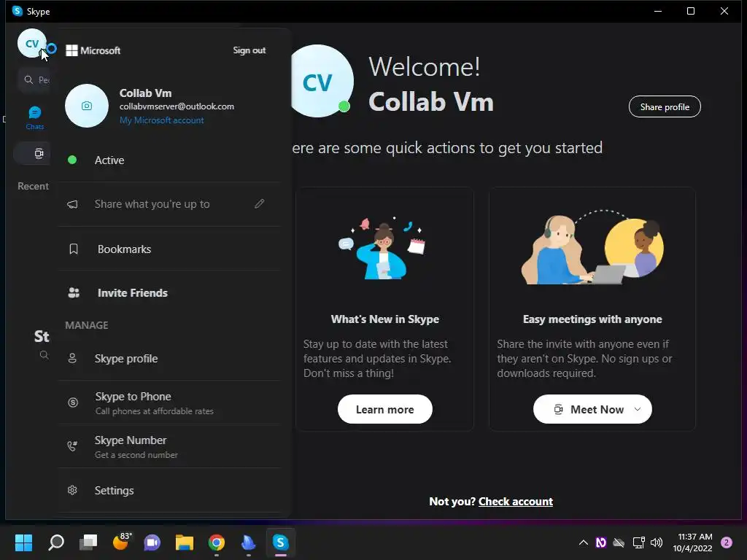Screen dimensions: 747x560
Task: Open the notification center badge showing 2
Action: pos(727,542)
